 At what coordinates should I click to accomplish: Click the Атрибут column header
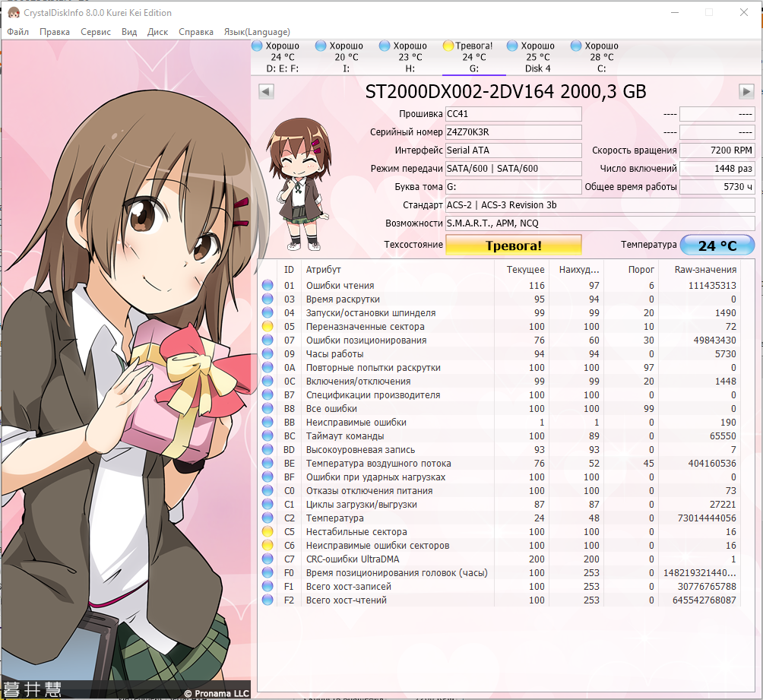point(323,269)
